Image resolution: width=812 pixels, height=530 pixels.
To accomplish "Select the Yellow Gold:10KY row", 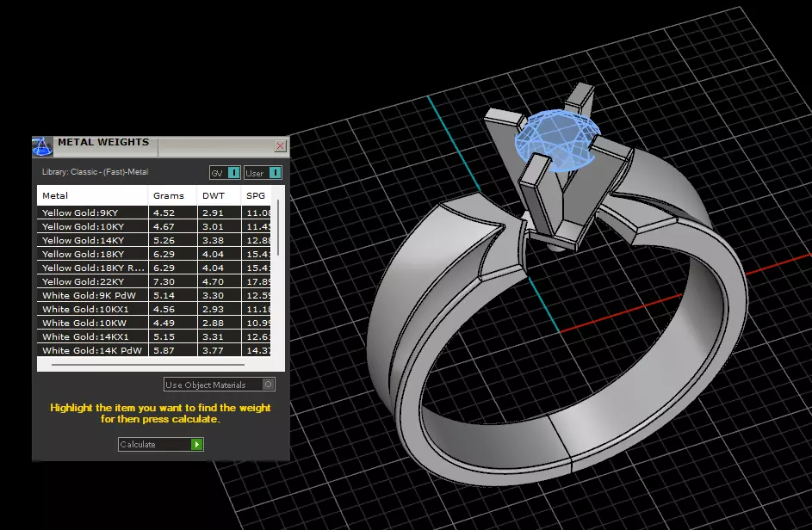I will point(154,226).
